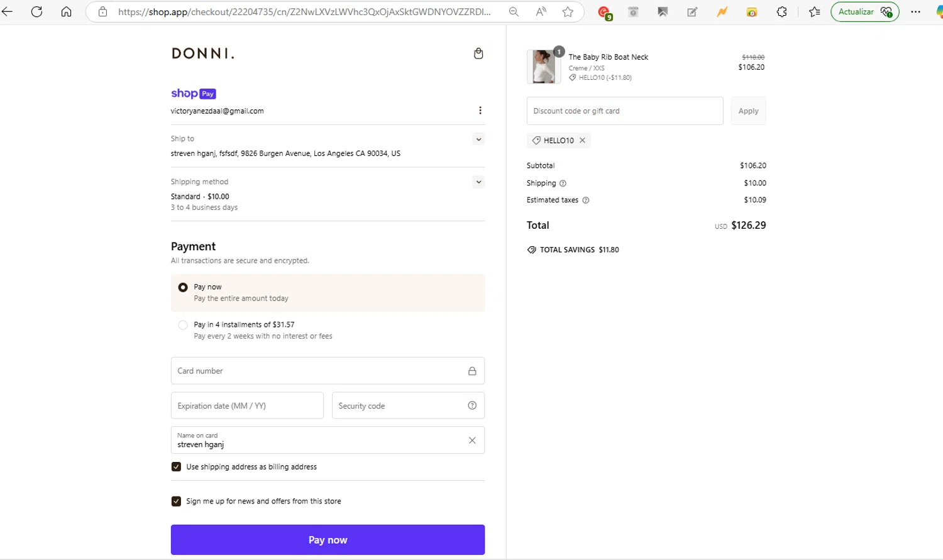Click the card number lock icon

pos(472,371)
